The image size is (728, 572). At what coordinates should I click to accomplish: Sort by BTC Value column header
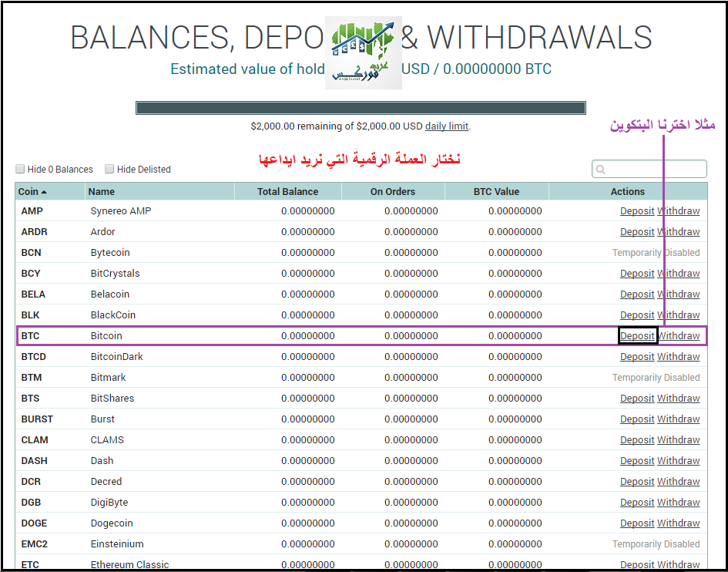pyautogui.click(x=496, y=191)
